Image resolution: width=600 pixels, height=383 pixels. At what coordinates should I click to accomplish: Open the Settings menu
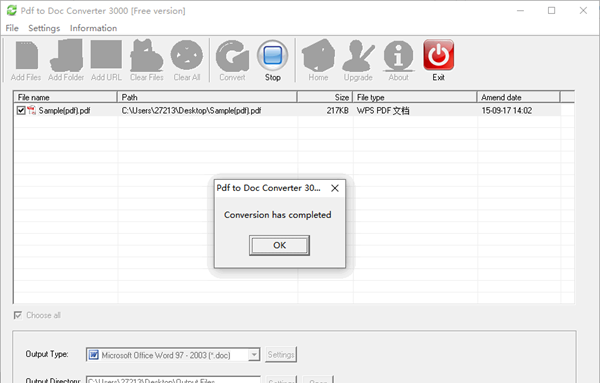click(44, 28)
